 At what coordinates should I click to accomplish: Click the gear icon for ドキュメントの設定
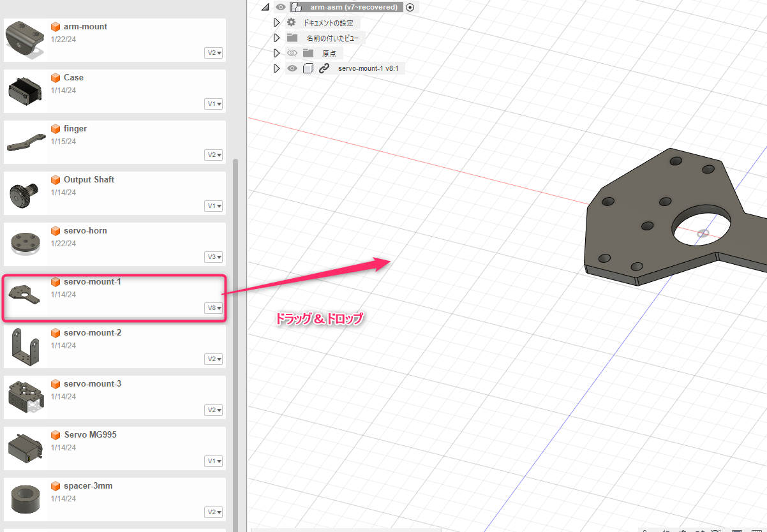click(292, 22)
